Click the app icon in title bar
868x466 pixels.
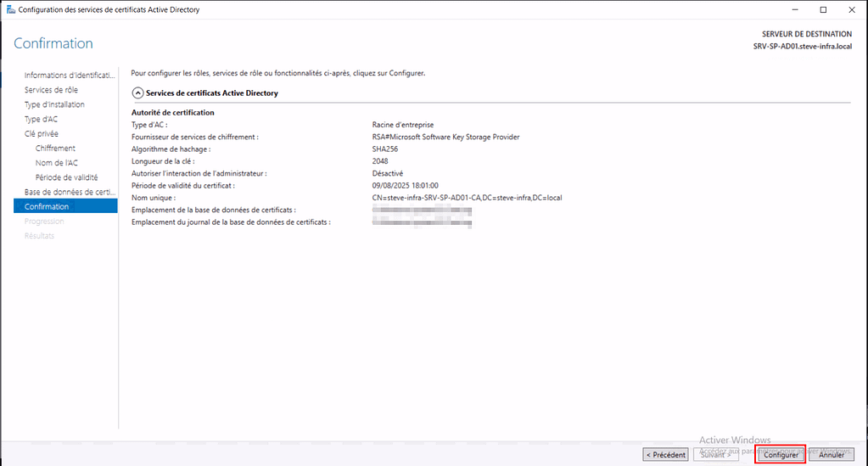tap(10, 9)
